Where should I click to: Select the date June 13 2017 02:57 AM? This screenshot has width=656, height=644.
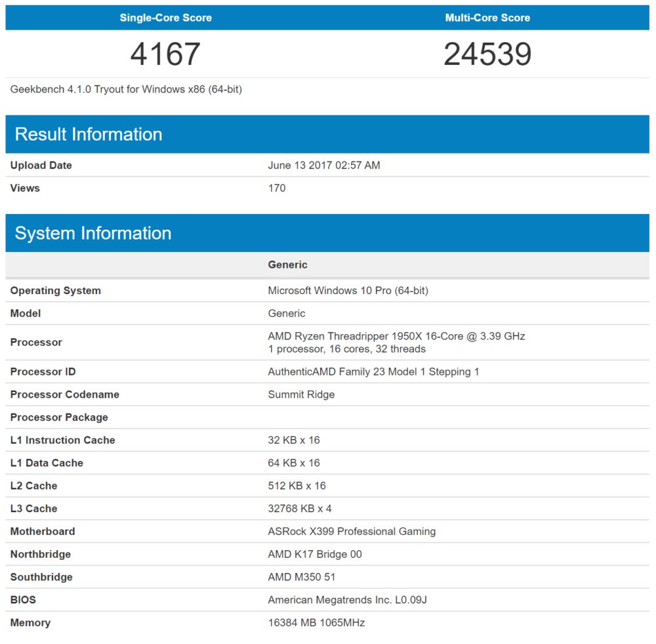tap(324, 165)
